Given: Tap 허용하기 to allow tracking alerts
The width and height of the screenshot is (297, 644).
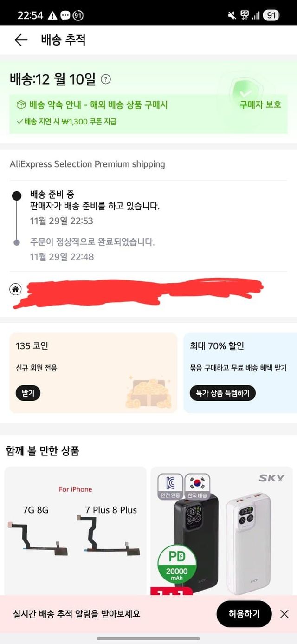Looking at the screenshot, I should 244,614.
